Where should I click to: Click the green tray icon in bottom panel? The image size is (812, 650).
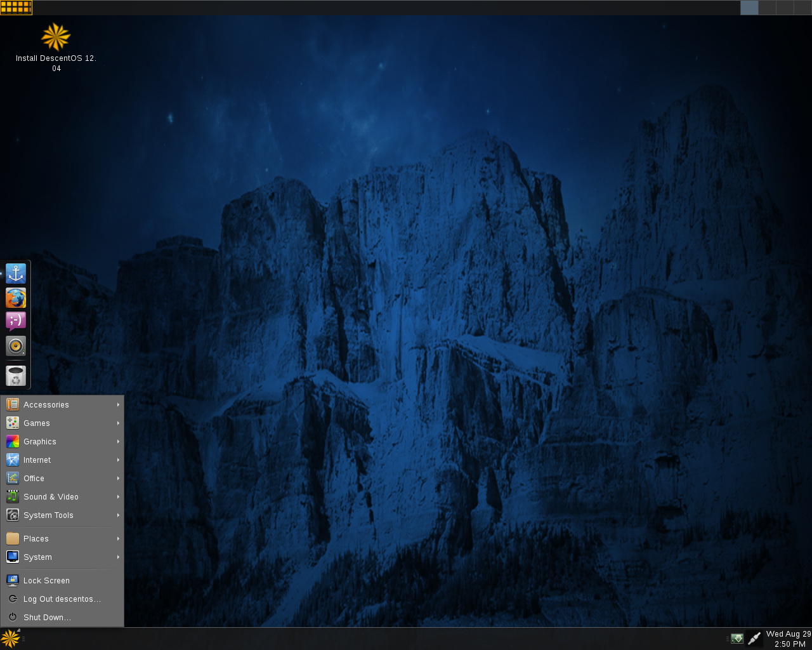click(x=737, y=639)
